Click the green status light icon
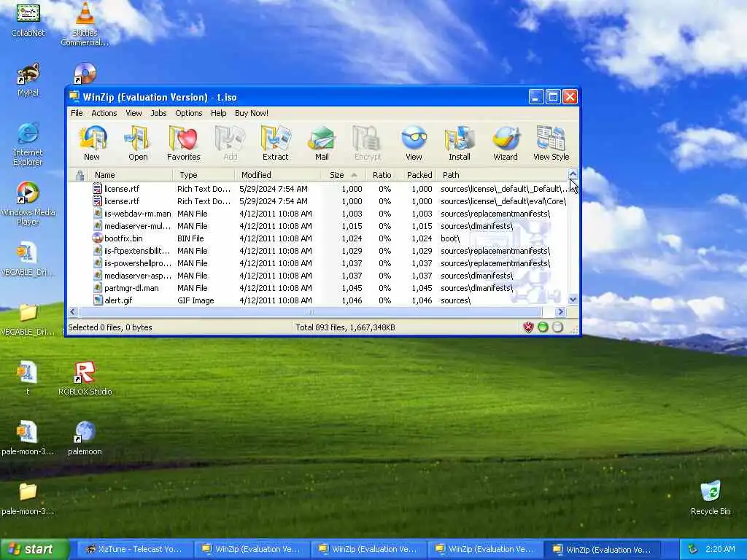 (543, 327)
